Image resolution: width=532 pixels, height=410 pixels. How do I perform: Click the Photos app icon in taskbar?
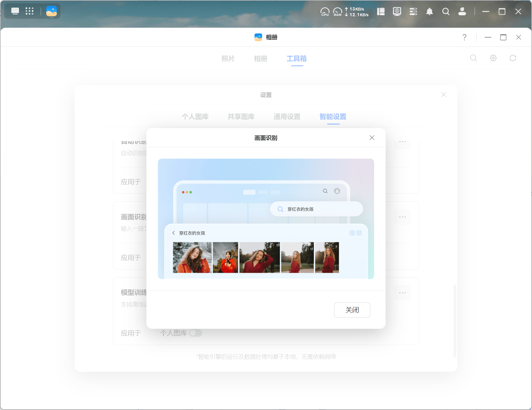pyautogui.click(x=51, y=11)
